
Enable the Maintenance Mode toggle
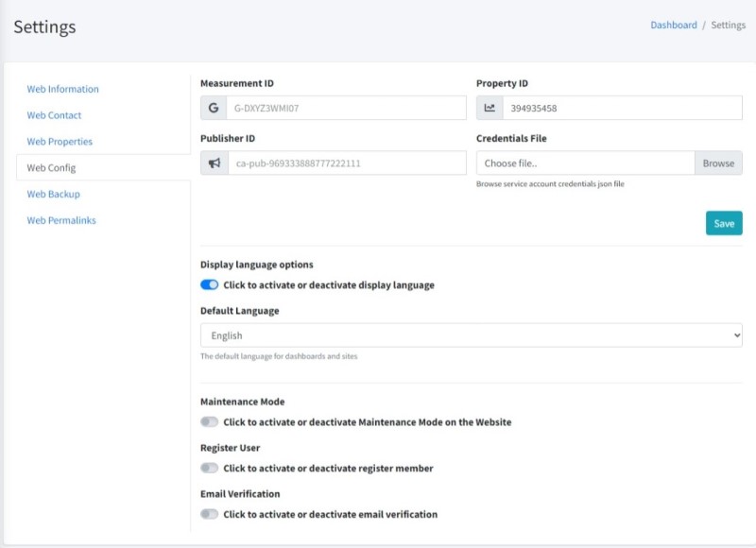coord(210,422)
